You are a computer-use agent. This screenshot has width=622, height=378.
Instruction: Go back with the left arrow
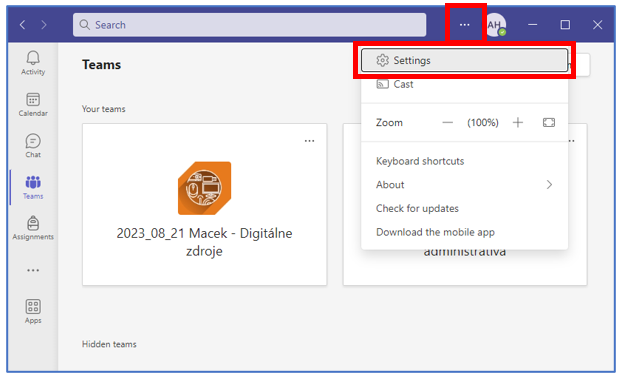[x=23, y=25]
